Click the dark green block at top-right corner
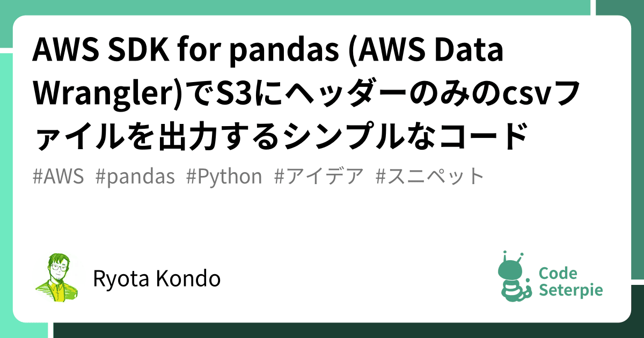 click(621, 11)
